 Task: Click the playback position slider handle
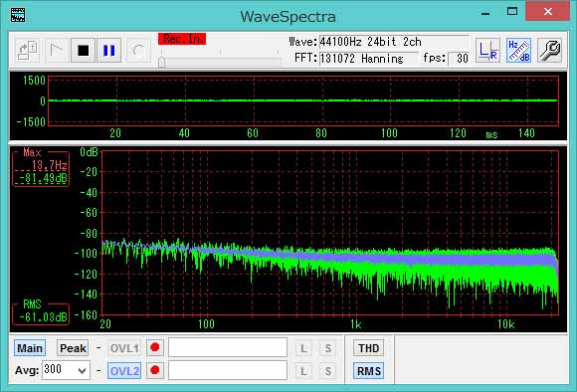[161, 63]
